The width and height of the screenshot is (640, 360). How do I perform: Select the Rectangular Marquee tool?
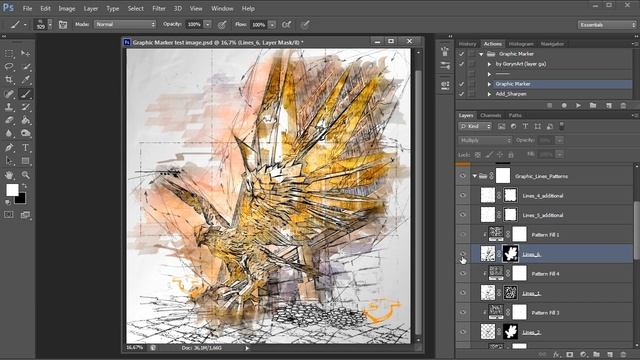[x=9, y=53]
